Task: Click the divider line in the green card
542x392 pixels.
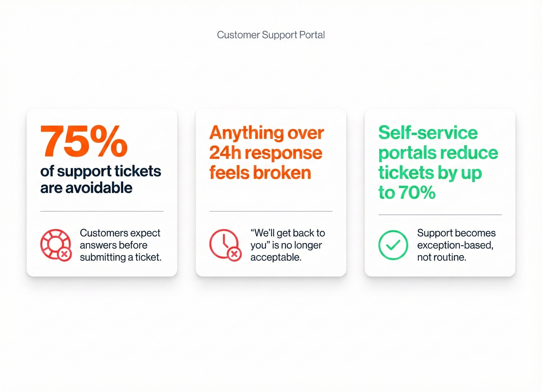Action: click(440, 214)
